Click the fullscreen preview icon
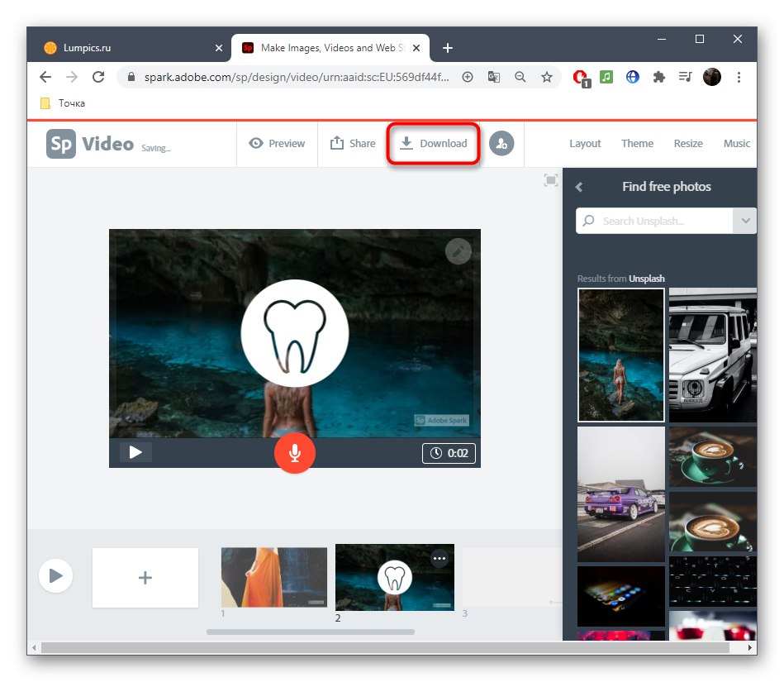Image resolution: width=784 pixels, height=682 pixels. click(551, 179)
